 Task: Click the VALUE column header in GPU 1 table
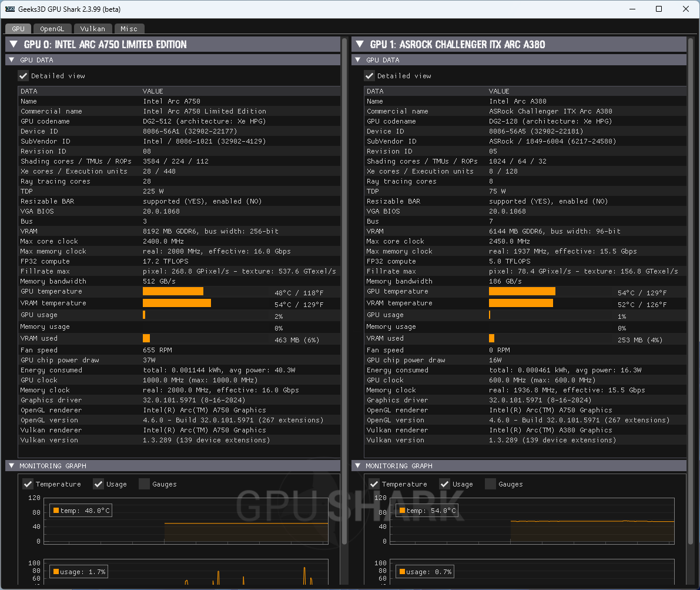(498, 91)
